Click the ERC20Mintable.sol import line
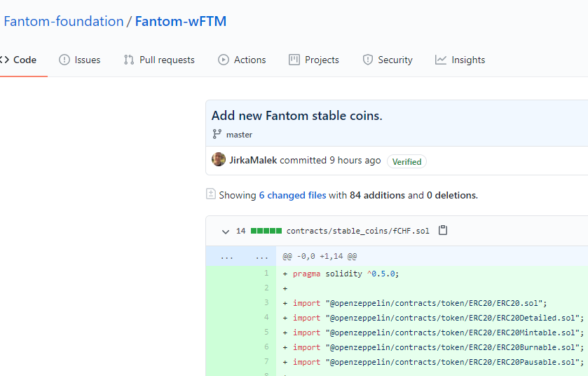The image size is (588, 376). click(x=439, y=333)
